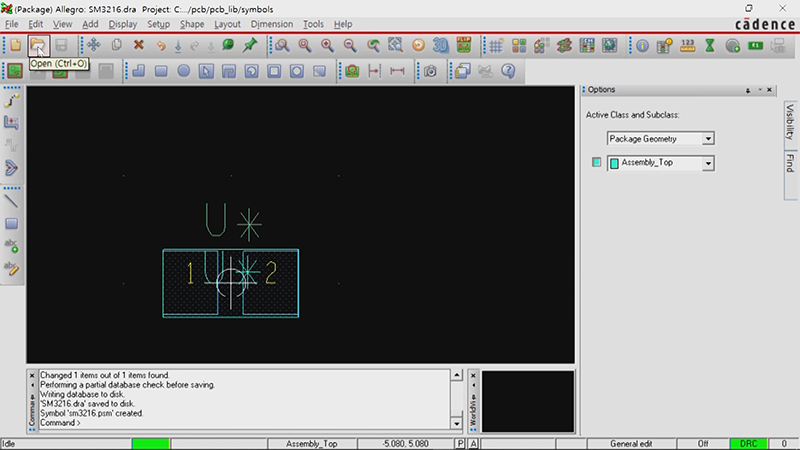Click the Shape Add polygon icon
Screen dimensions: 800x450
(x=138, y=71)
